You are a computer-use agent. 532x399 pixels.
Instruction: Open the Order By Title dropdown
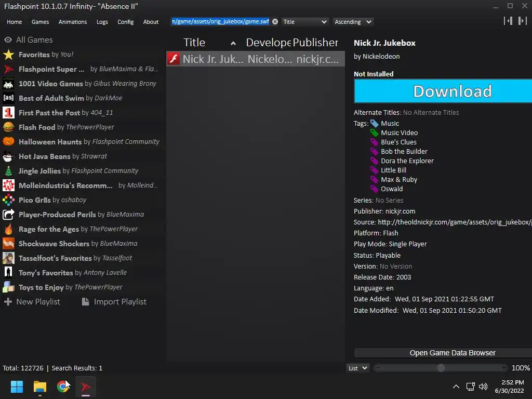pos(304,22)
